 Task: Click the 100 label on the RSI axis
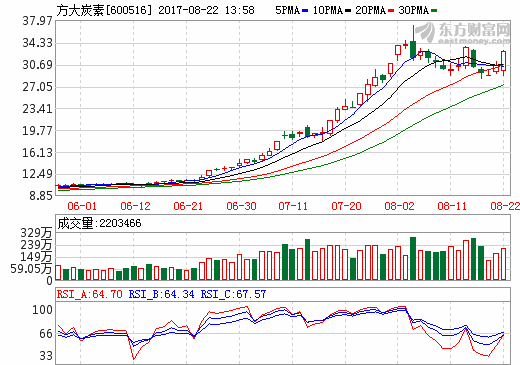(x=42, y=310)
